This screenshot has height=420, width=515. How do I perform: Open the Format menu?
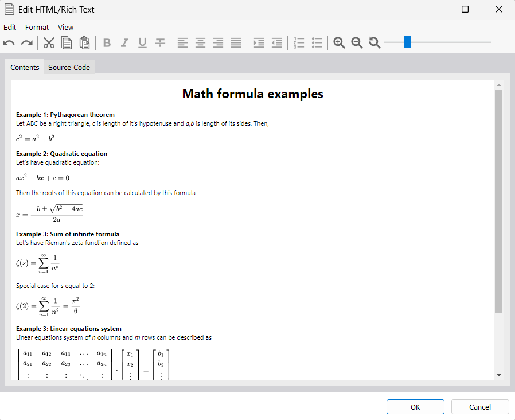[37, 27]
